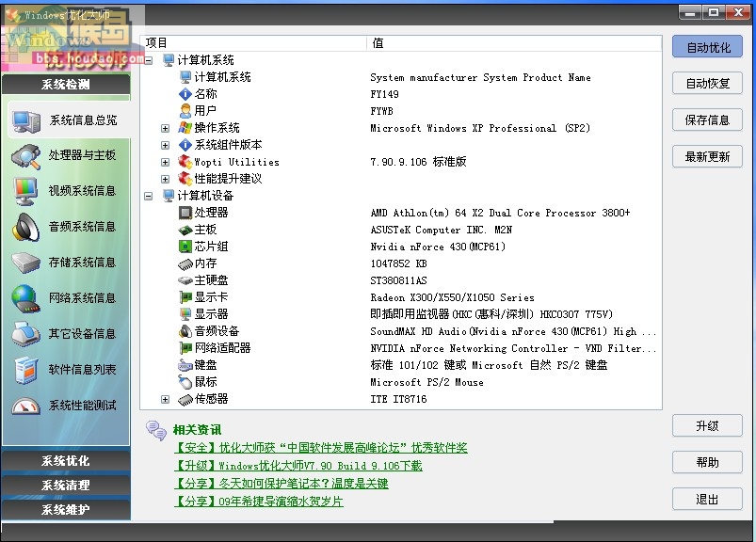Image resolution: width=756 pixels, height=542 pixels.
Task: Expand the Wopti Utilities node
Action: click(166, 163)
